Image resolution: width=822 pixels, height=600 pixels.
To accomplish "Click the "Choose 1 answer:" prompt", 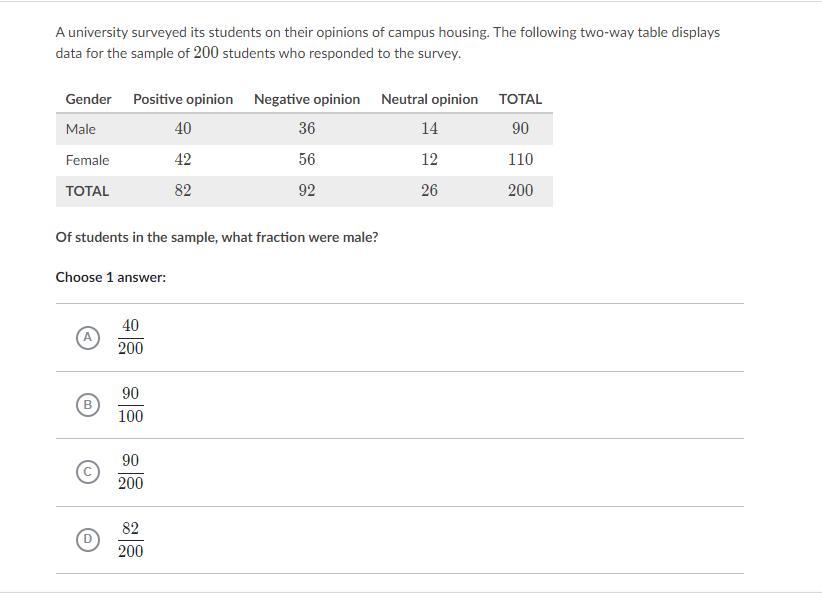I will [x=111, y=277].
